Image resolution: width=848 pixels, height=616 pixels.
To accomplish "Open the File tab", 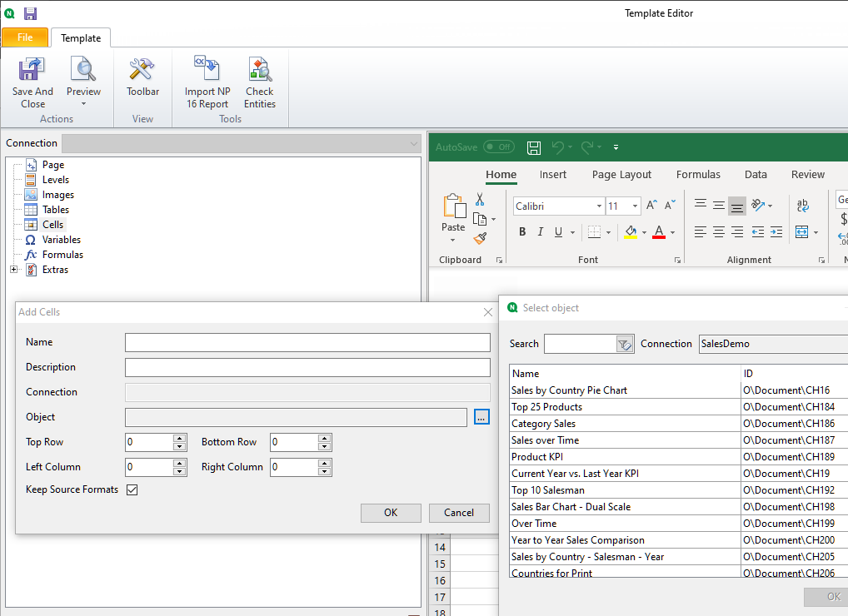I will [24, 37].
